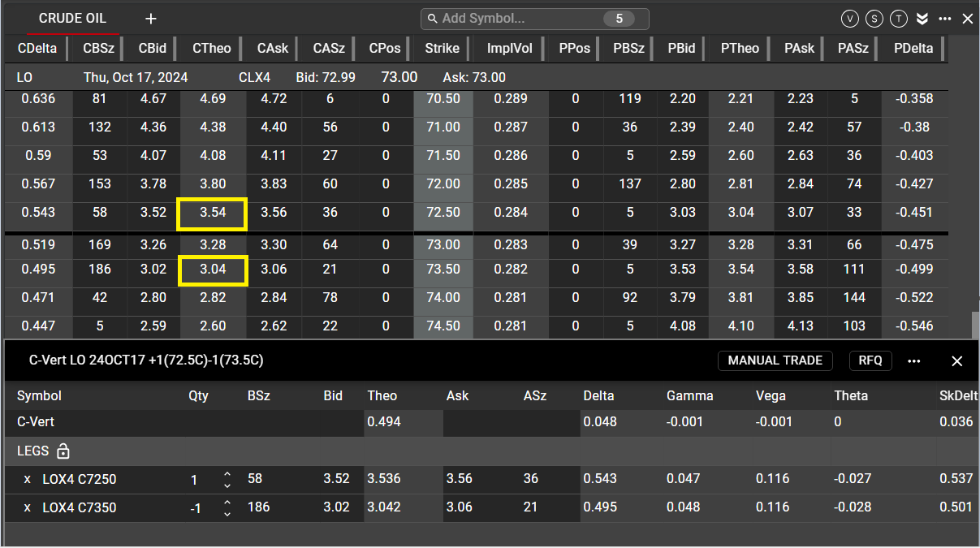Adjust quantity stepper for LOX4 C7250
The width and height of the screenshot is (980, 548).
tap(227, 479)
